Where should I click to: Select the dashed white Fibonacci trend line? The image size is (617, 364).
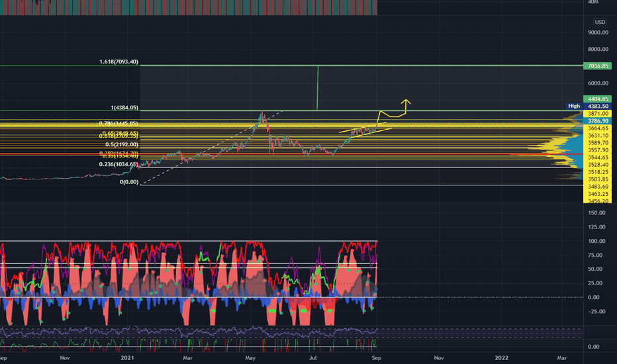[213, 147]
